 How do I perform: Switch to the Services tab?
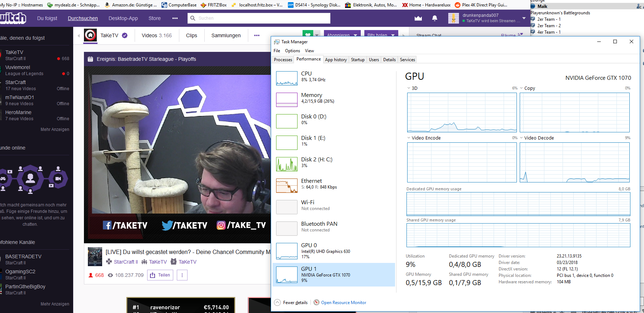tap(408, 60)
